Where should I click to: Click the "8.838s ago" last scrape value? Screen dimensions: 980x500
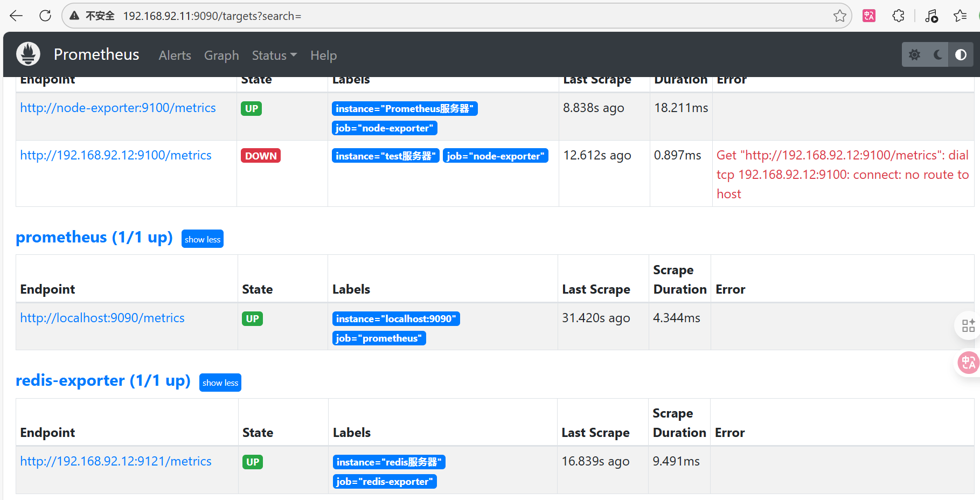pos(594,108)
